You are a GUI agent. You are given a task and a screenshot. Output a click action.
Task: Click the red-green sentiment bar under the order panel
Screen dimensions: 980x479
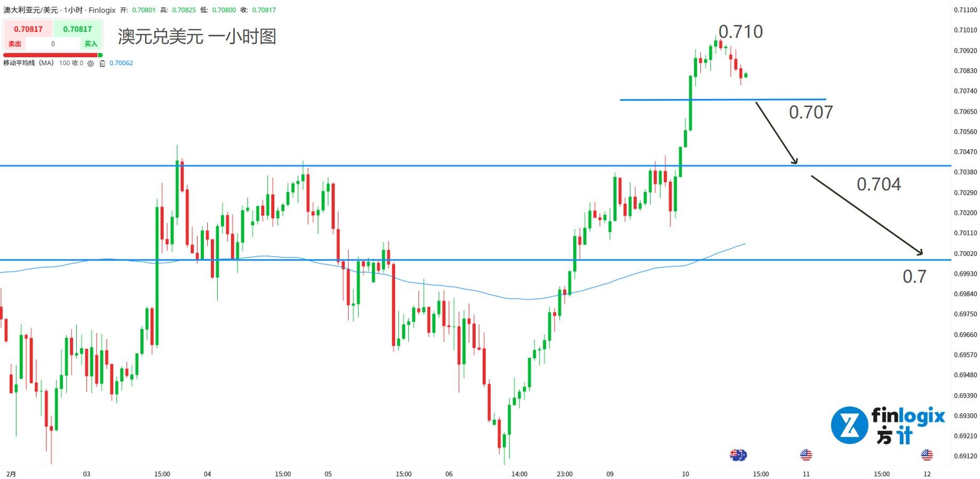[x=52, y=55]
